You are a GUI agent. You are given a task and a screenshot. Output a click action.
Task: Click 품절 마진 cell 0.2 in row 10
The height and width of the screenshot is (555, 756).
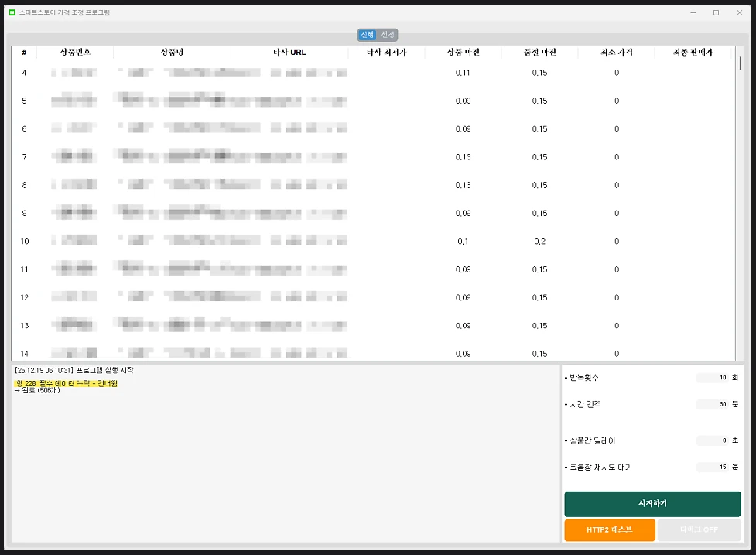click(539, 241)
